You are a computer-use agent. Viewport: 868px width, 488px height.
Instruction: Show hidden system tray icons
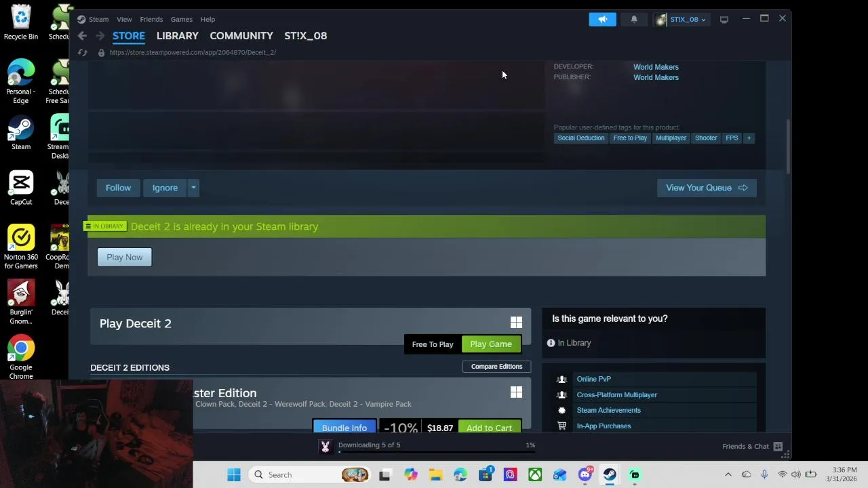(x=728, y=474)
